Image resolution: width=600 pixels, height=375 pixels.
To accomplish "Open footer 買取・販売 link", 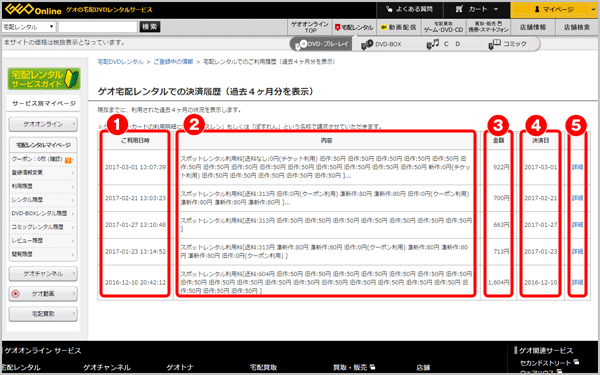I will pyautogui.click(x=354, y=367).
